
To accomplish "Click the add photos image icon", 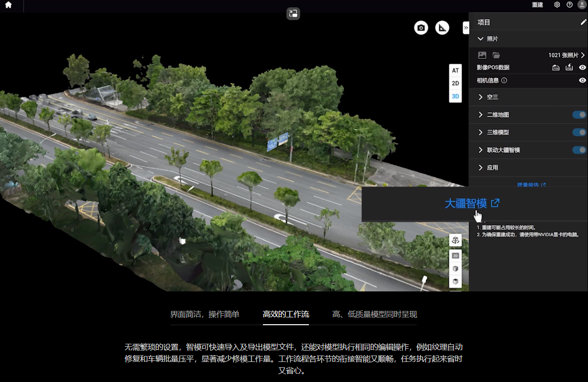I will (482, 55).
